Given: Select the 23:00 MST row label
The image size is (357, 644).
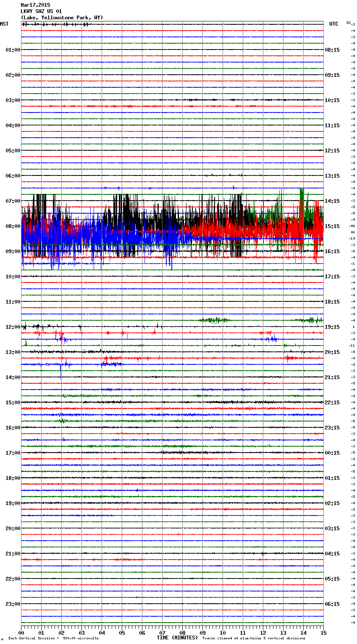Looking at the screenshot, I should pyautogui.click(x=13, y=604).
